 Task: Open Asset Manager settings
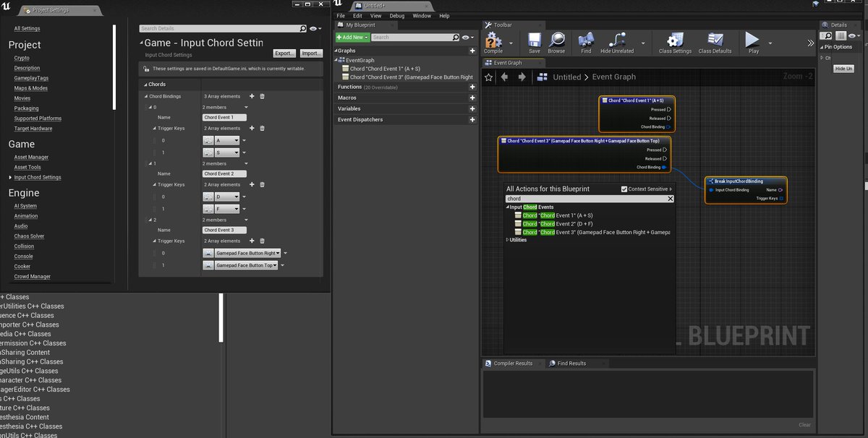click(32, 157)
